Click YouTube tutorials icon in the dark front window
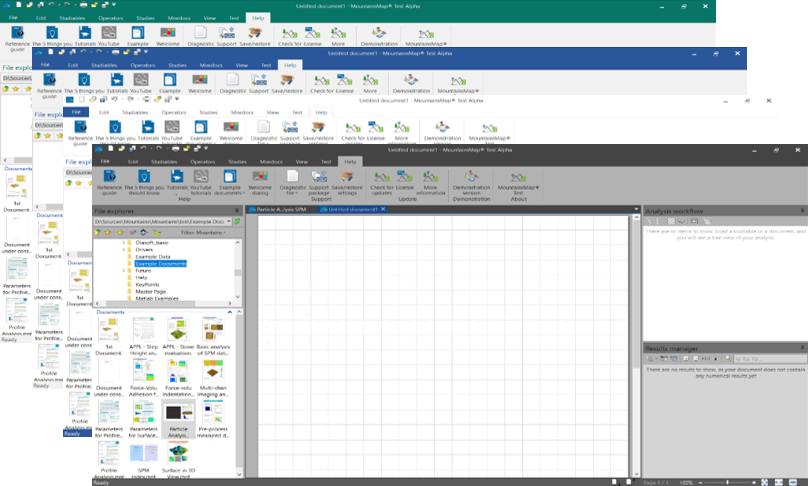This screenshot has height=486, width=808. [x=200, y=181]
